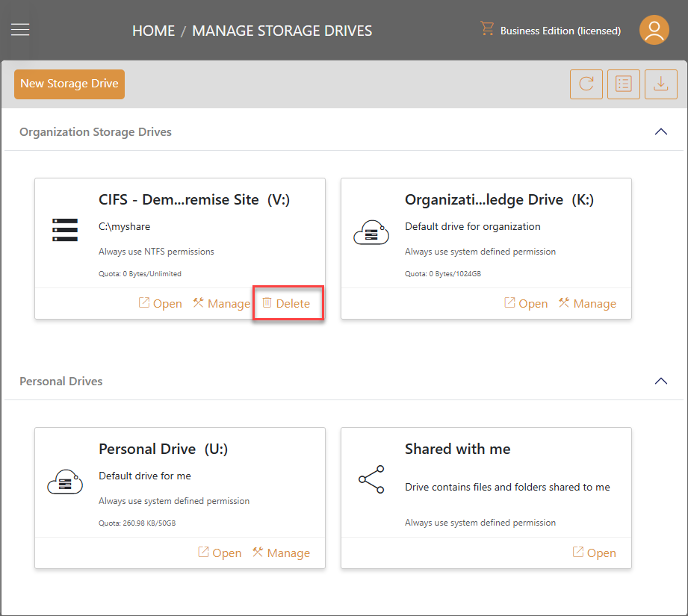Collapse the Organization Storage Drives section
Screen dimensions: 688x616
pos(661,131)
